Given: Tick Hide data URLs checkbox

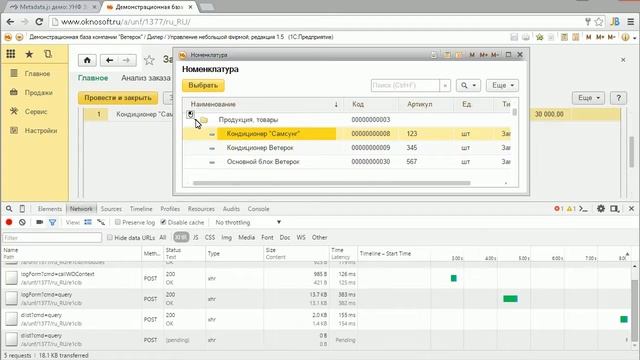Looking at the screenshot, I should 109,237.
